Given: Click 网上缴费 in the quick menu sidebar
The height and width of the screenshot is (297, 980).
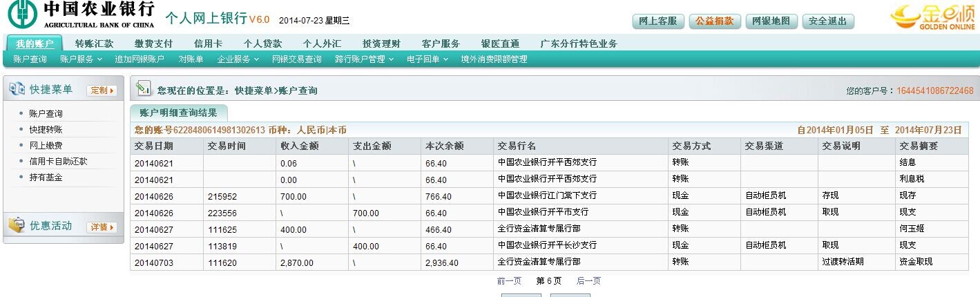Looking at the screenshot, I should click(46, 146).
